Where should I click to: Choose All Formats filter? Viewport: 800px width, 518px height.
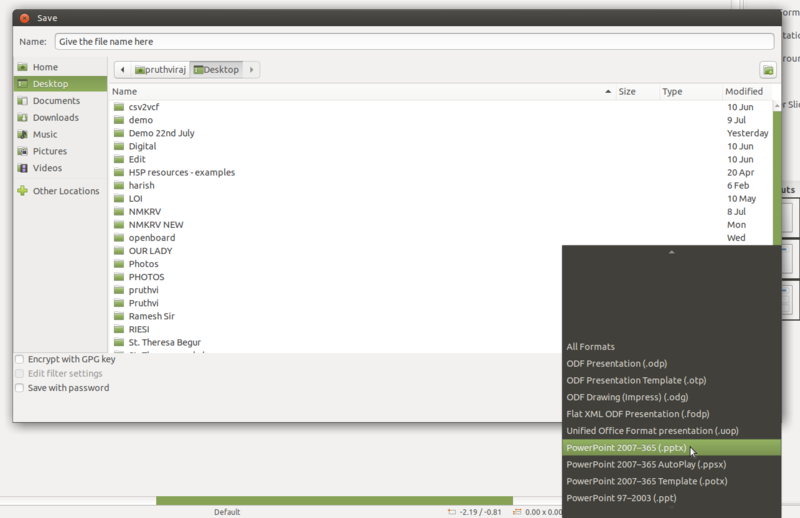(x=671, y=347)
